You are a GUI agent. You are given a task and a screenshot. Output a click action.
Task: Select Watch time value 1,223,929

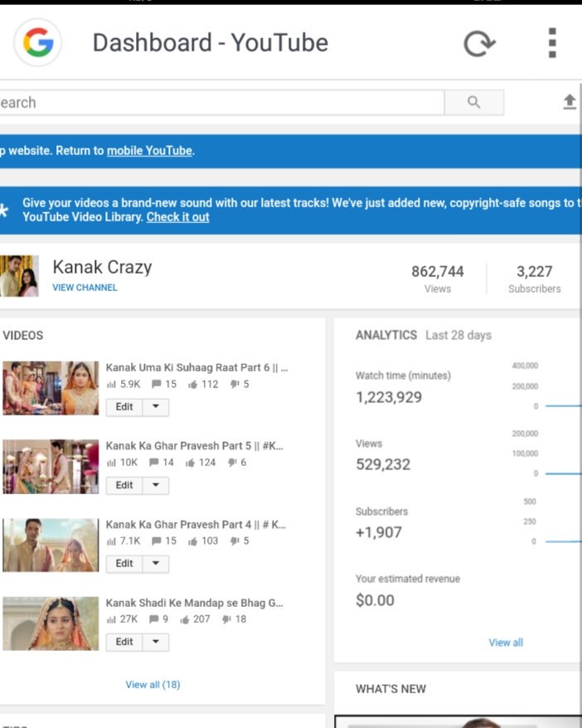(389, 397)
